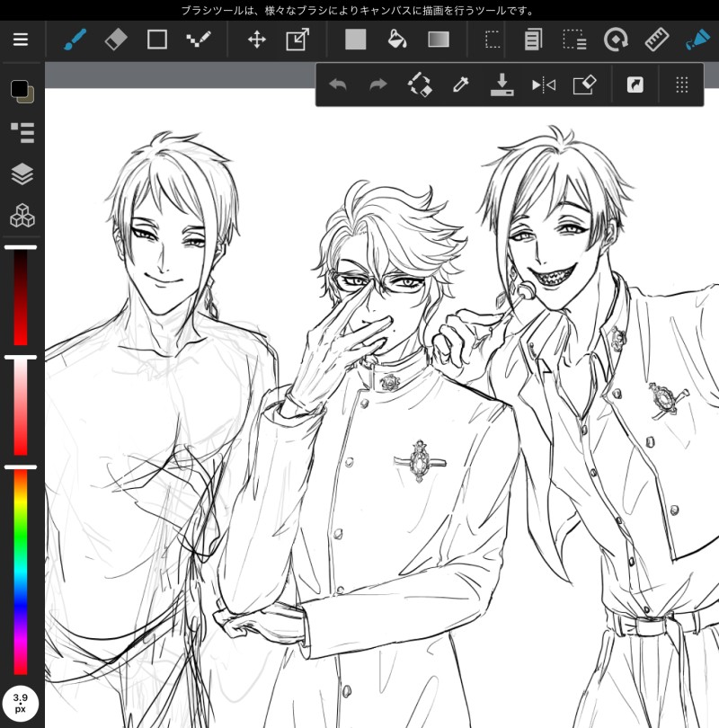Open the rotate canvas tool
This screenshot has height=728, width=719.
click(x=616, y=40)
